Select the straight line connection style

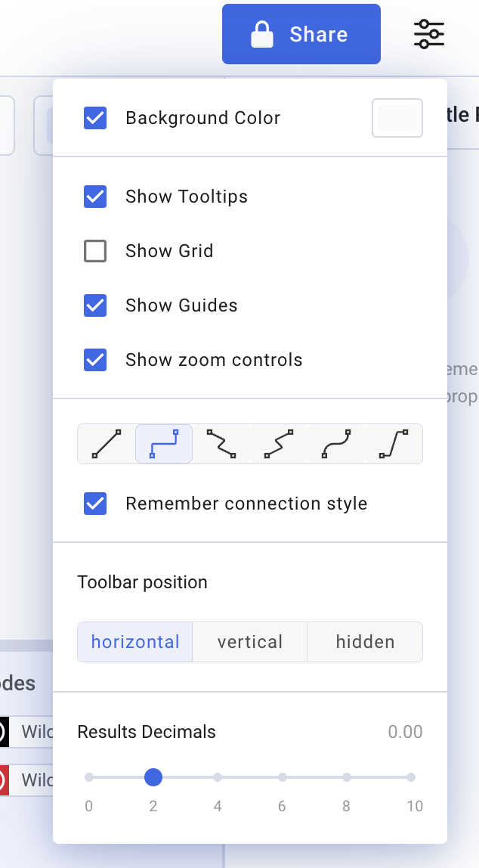[x=107, y=444]
